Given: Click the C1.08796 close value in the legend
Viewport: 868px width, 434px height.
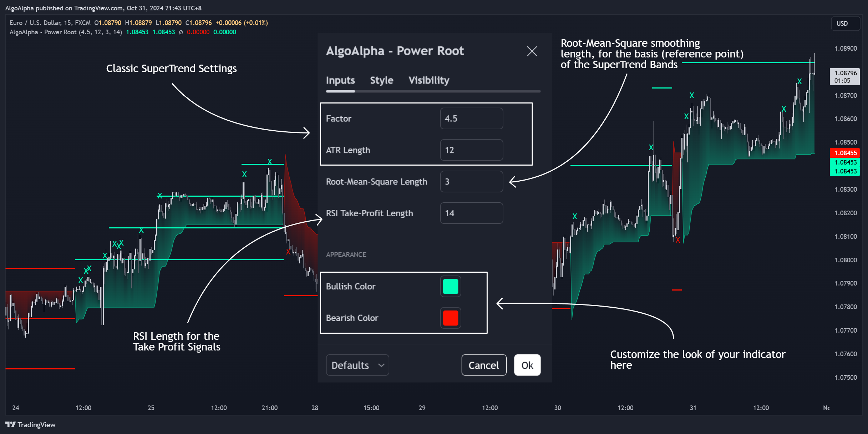Looking at the screenshot, I should point(199,23).
